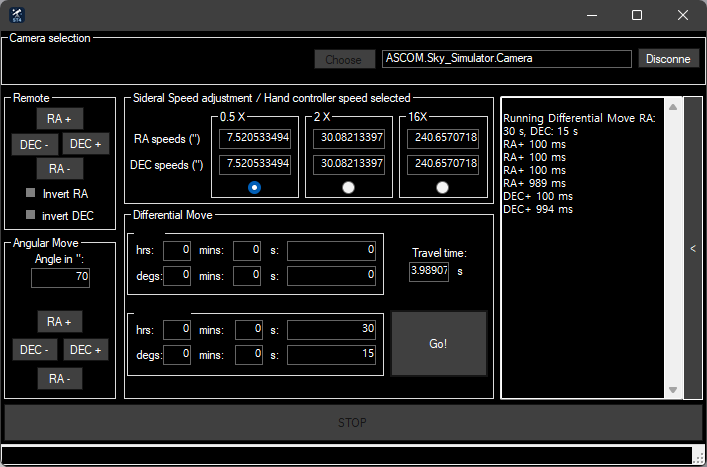The image size is (707, 467).
Task: Maximize the application window
Action: click(637, 15)
